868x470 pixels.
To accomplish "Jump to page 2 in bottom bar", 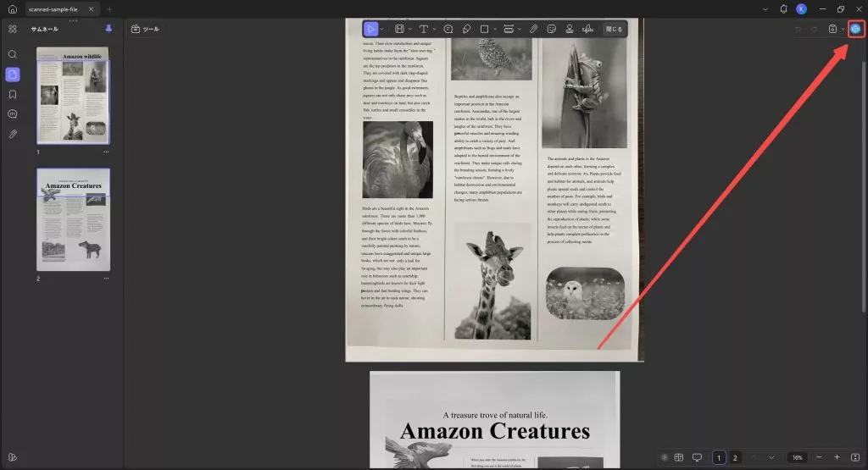I will point(735,457).
